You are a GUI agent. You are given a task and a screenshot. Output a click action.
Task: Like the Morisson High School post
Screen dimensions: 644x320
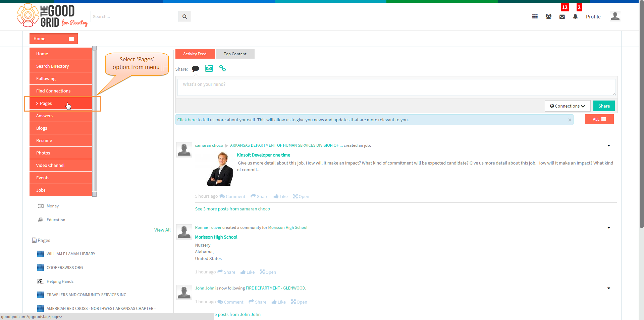click(248, 272)
